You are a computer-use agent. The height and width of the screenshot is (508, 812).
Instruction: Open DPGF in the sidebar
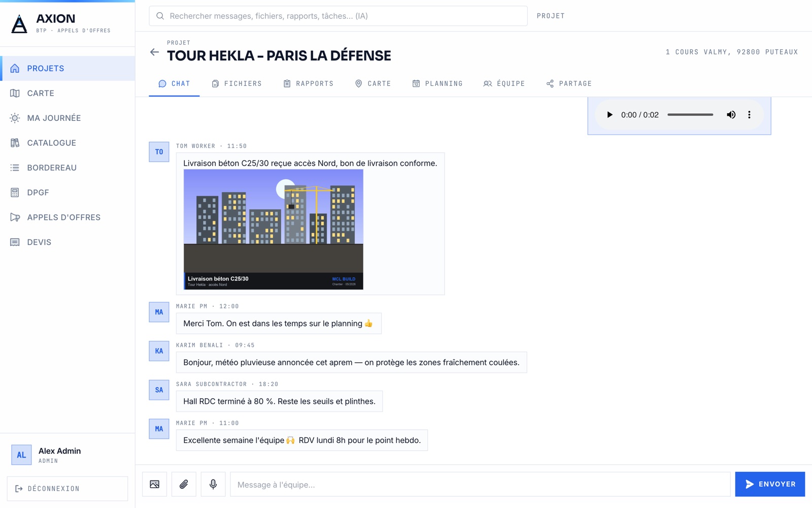point(67,193)
